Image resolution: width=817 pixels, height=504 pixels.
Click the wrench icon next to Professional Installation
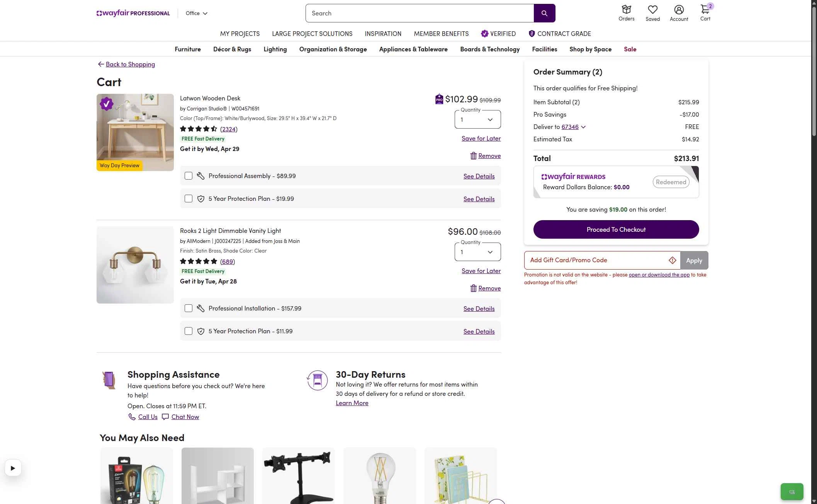200,308
